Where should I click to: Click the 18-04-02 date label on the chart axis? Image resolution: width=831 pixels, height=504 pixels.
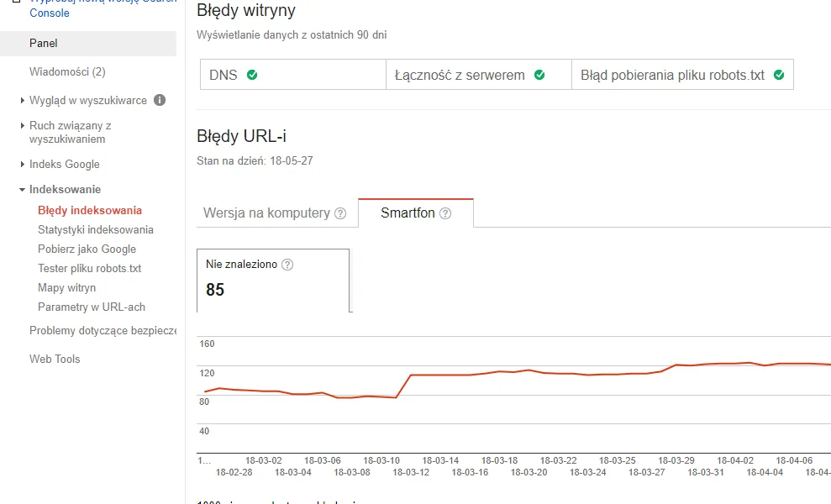(x=735, y=460)
